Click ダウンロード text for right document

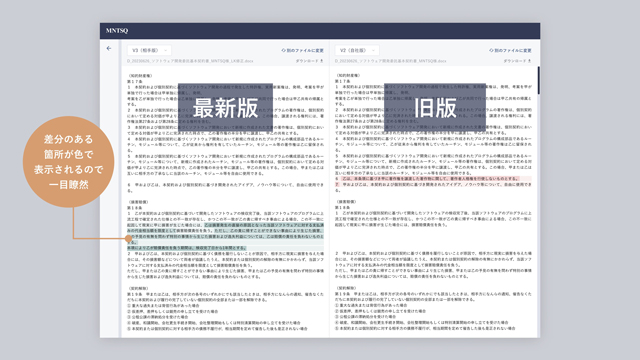tap(515, 61)
